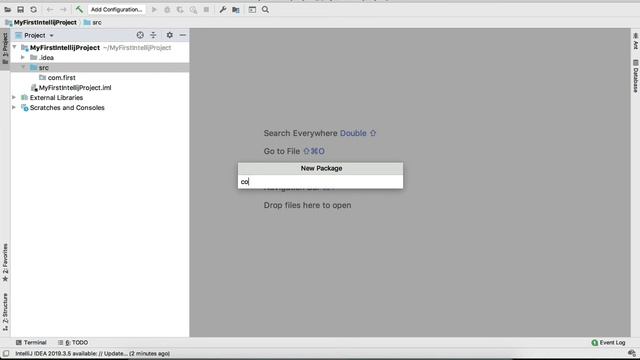Expand Scratches and Consoles node
This screenshot has height=360, width=640.
coord(14,108)
